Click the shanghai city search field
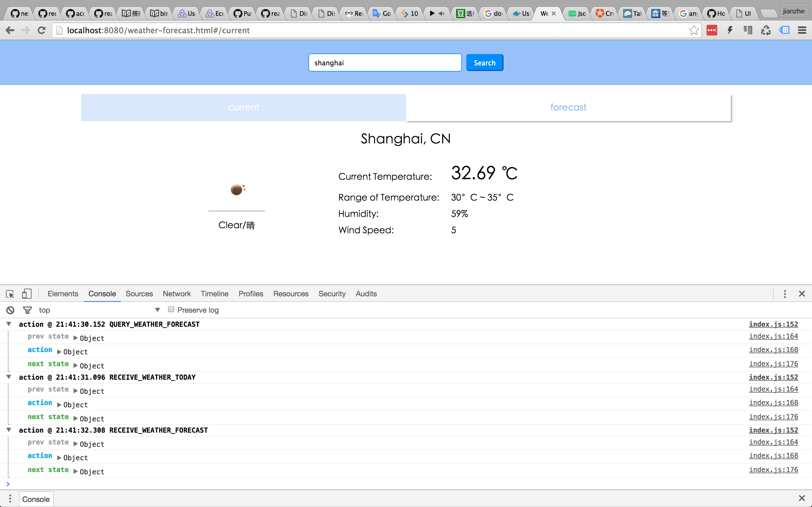 [385, 63]
